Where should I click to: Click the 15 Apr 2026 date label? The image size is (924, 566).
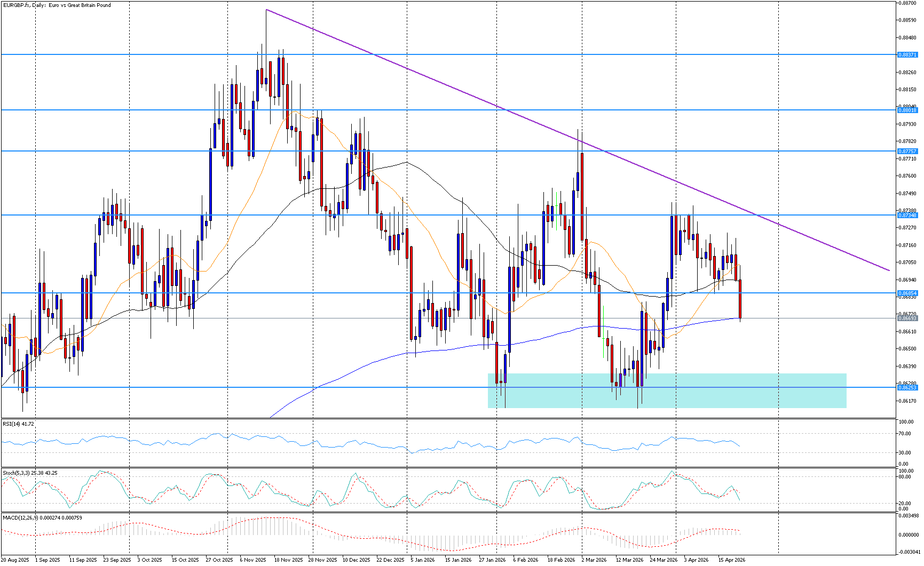pyautogui.click(x=731, y=560)
